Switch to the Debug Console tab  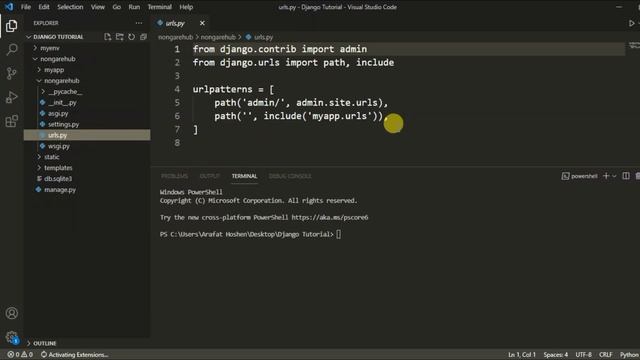[x=290, y=176]
